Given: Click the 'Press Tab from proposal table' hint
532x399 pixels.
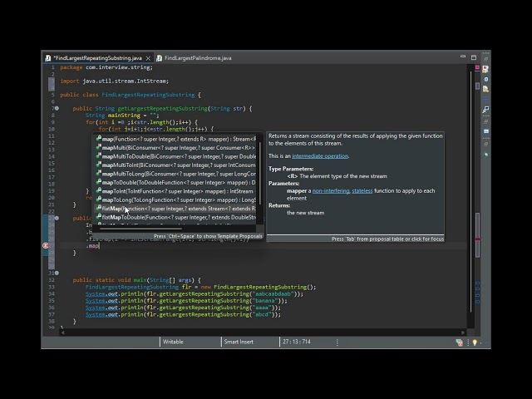Looking at the screenshot, I should (388, 239).
